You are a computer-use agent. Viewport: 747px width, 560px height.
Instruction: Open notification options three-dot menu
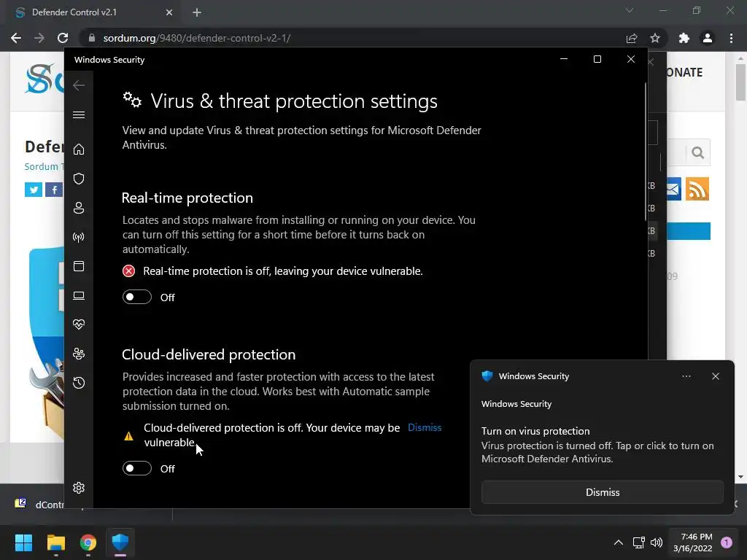[686, 376]
